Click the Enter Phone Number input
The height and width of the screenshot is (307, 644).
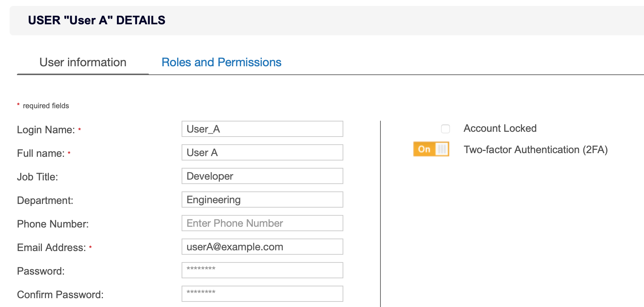click(262, 223)
